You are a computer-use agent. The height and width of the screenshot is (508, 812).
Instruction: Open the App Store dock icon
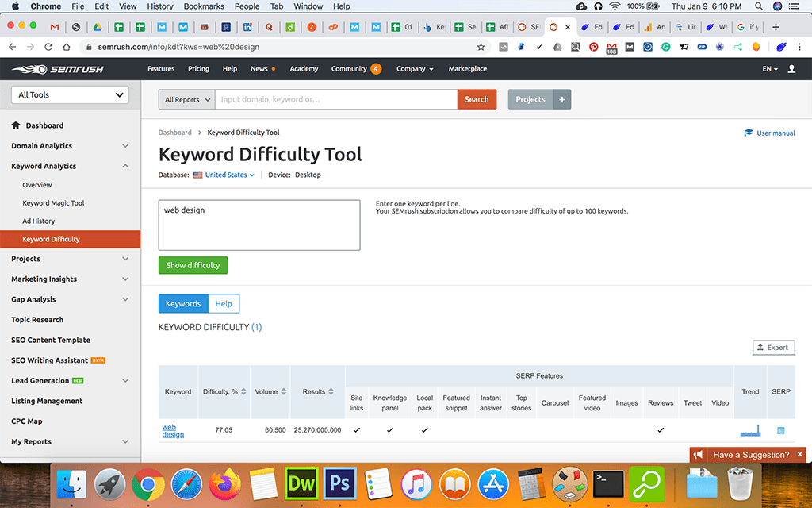[493, 484]
